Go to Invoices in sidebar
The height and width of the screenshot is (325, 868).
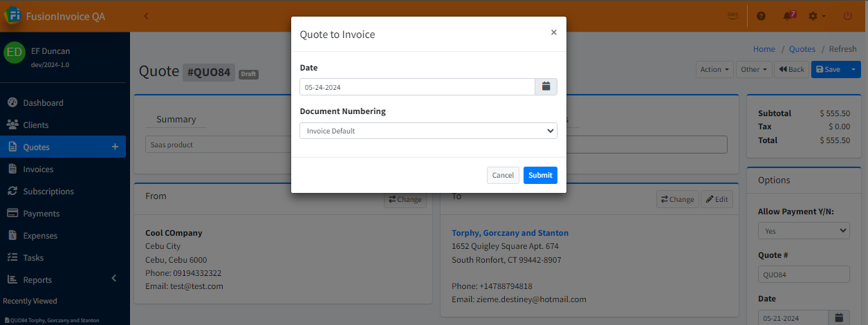[38, 169]
